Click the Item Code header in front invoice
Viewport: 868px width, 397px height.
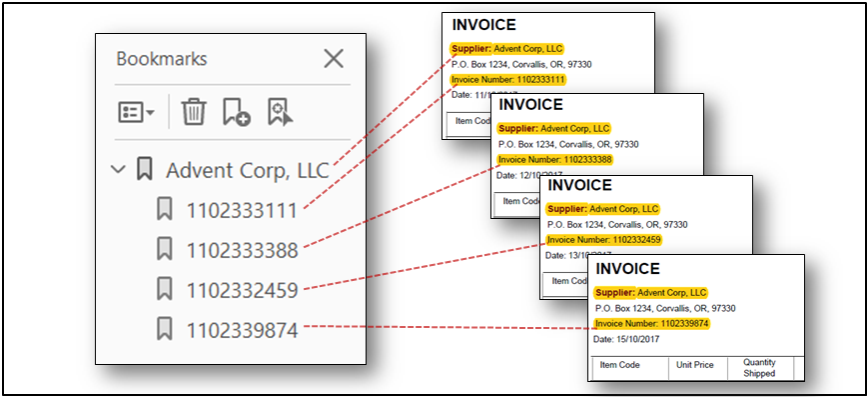620,365
